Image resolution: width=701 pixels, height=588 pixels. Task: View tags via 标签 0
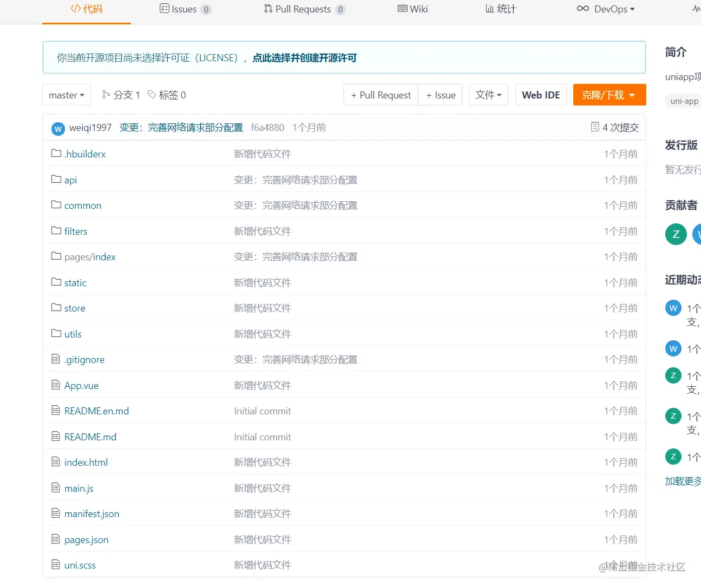pos(167,95)
